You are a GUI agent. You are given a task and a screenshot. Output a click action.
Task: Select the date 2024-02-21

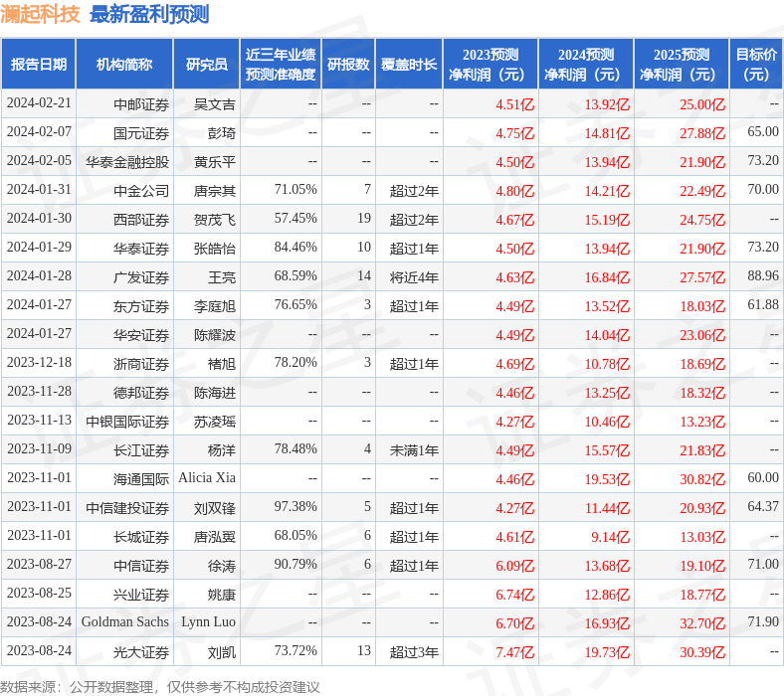coord(39,103)
